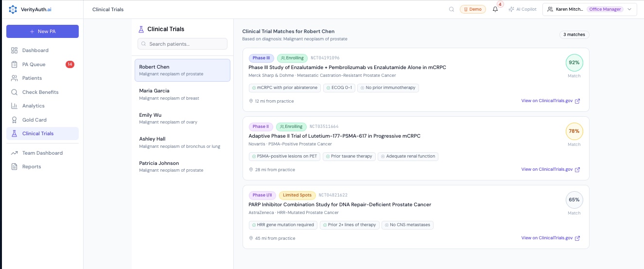Viewport: 644px width, 269px height.
Task: Toggle the Demo mode badge
Action: pyautogui.click(x=472, y=9)
